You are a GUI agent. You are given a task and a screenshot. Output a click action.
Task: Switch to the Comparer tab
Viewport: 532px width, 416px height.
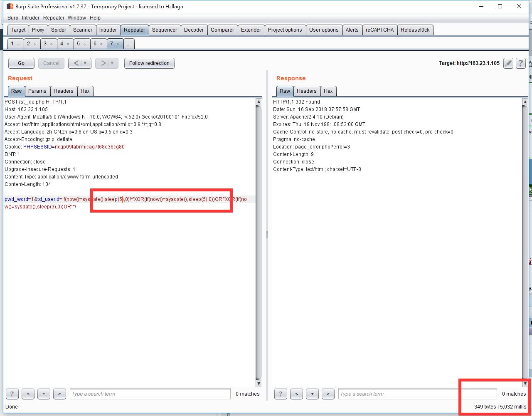[222, 30]
